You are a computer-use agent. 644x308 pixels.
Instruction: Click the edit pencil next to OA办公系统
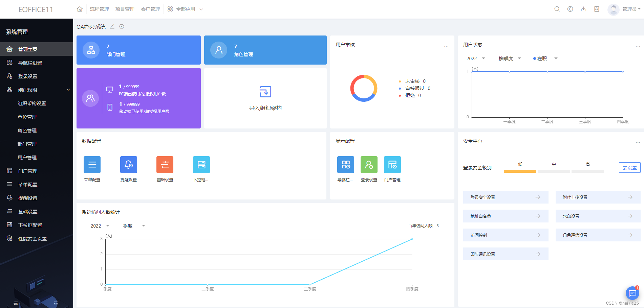112,26
